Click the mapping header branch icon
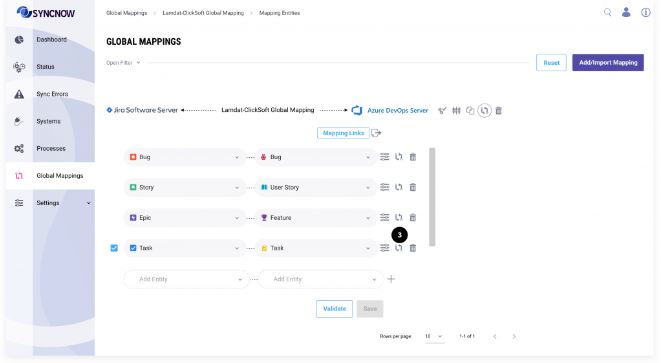The height and width of the screenshot is (363, 661). tap(442, 110)
